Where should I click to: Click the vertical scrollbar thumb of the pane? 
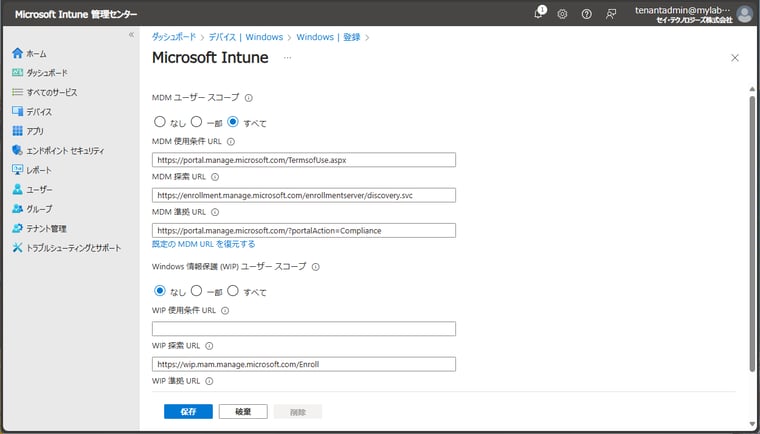coord(752,234)
